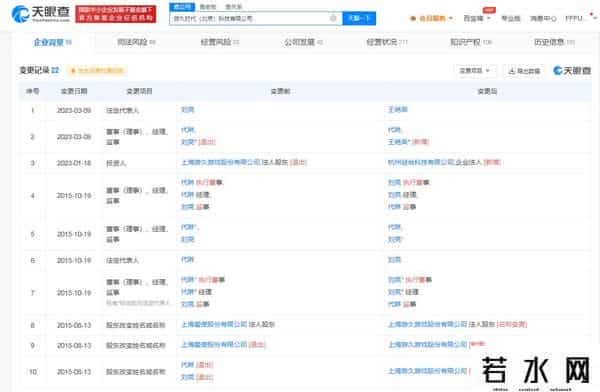Image resolution: width=600 pixels, height=392 pixels.
Task: Open row 3 after-change Hangzhou company link
Action: (x=421, y=162)
